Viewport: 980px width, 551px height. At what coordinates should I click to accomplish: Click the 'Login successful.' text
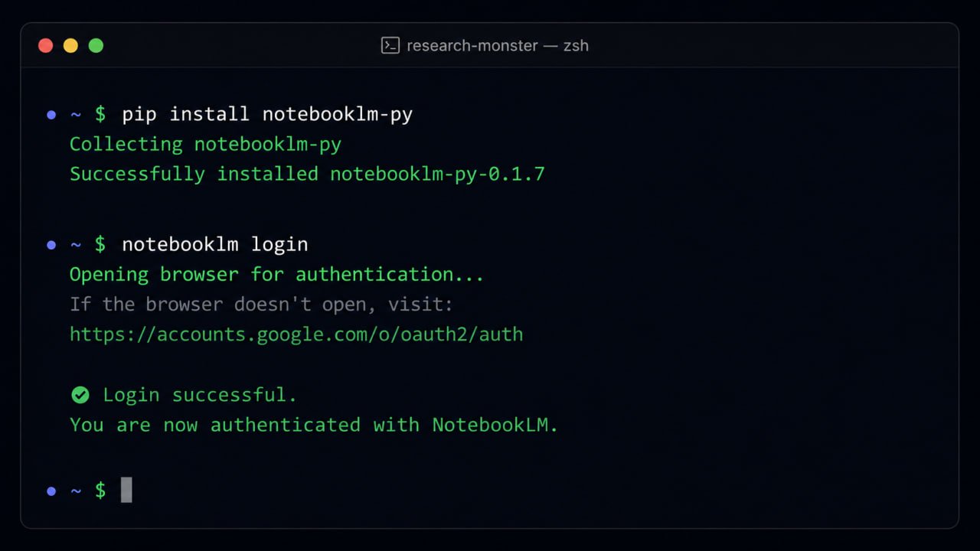coord(200,395)
